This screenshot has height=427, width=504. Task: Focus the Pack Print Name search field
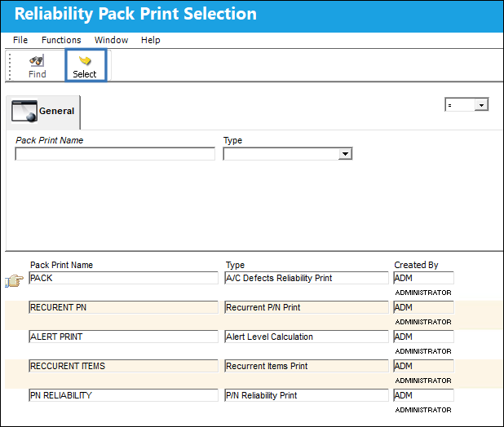(x=115, y=154)
